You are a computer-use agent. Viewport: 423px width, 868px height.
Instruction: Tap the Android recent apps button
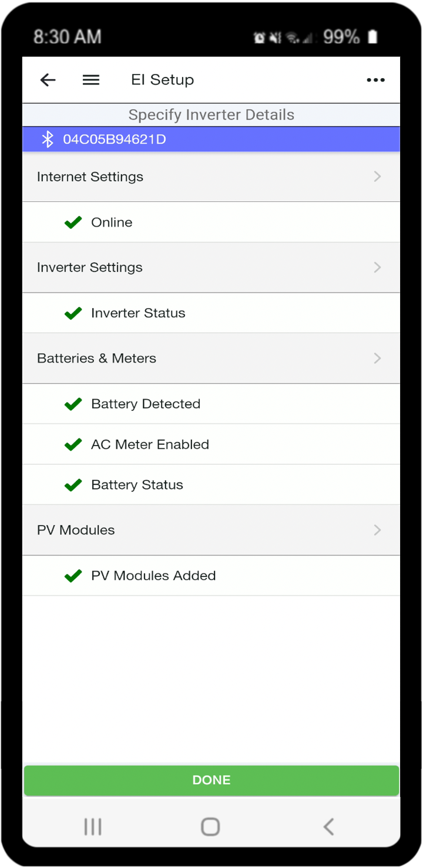93,826
